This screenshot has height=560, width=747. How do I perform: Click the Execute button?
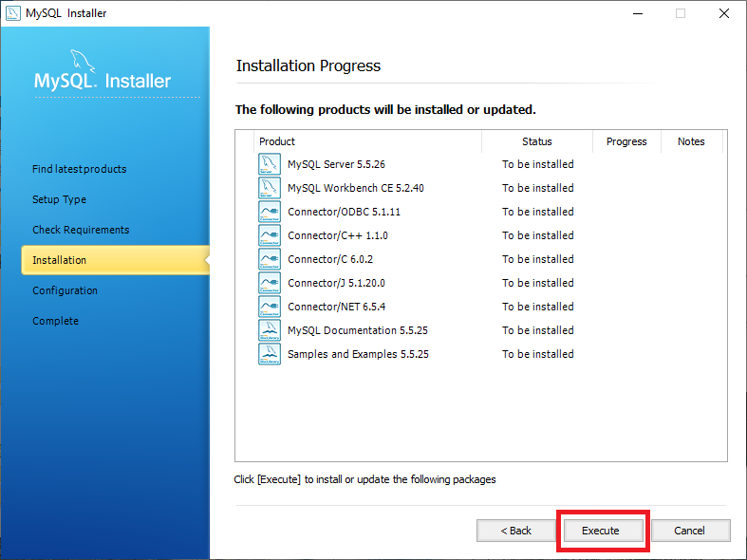pyautogui.click(x=603, y=531)
